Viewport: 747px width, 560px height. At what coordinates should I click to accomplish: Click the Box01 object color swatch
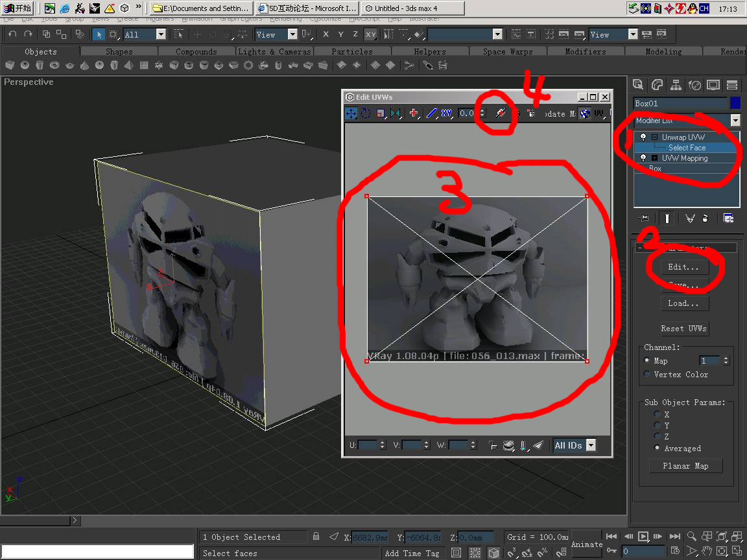(x=735, y=103)
